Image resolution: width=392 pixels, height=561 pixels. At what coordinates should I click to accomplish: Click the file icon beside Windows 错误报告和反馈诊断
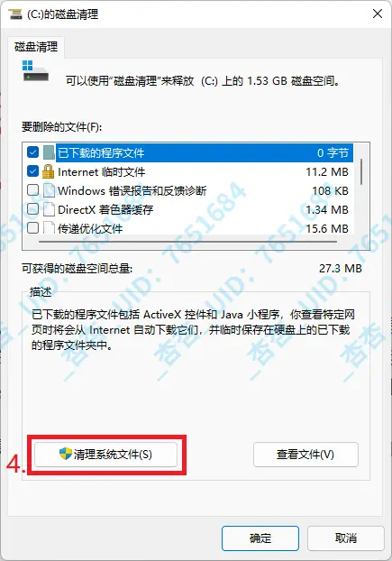49,190
